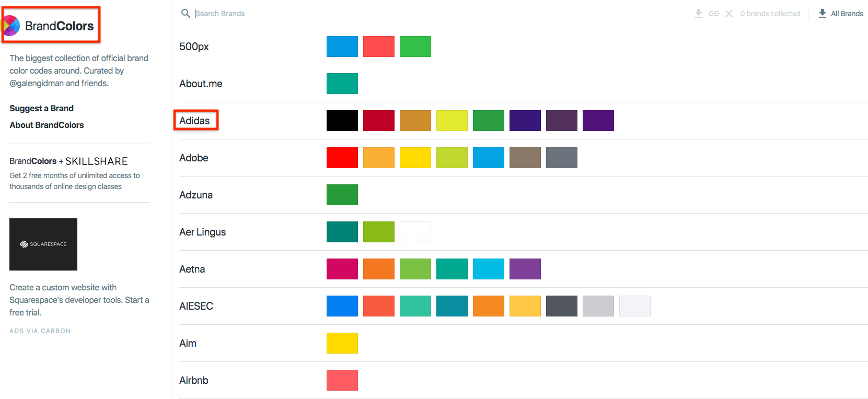
Task: Copy Aetna cyan swatch
Action: (x=489, y=269)
